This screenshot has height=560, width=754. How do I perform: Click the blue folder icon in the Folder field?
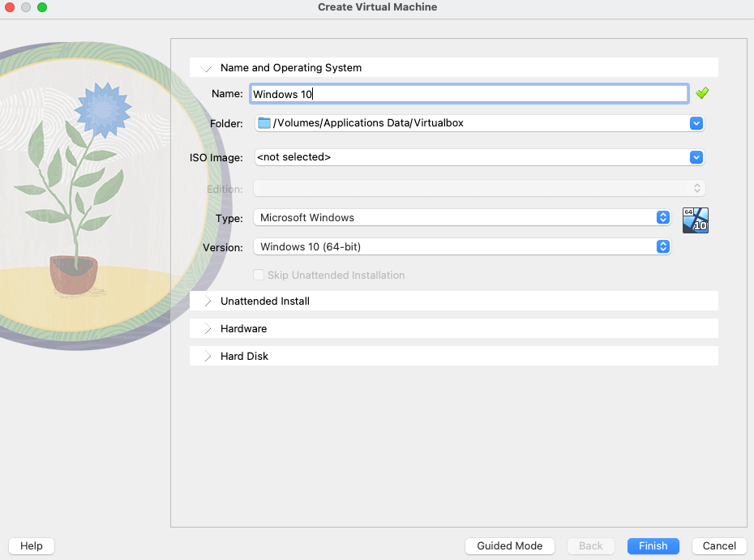(x=263, y=123)
